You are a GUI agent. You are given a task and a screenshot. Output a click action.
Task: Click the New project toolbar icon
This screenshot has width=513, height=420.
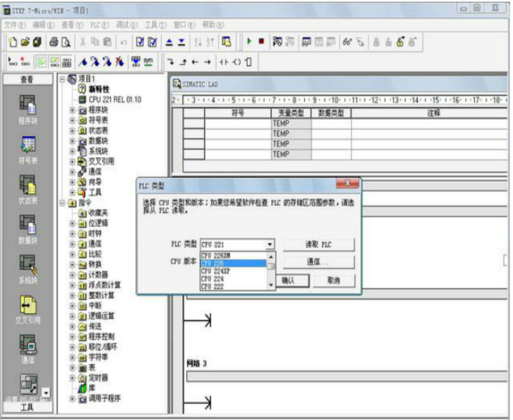(13, 42)
